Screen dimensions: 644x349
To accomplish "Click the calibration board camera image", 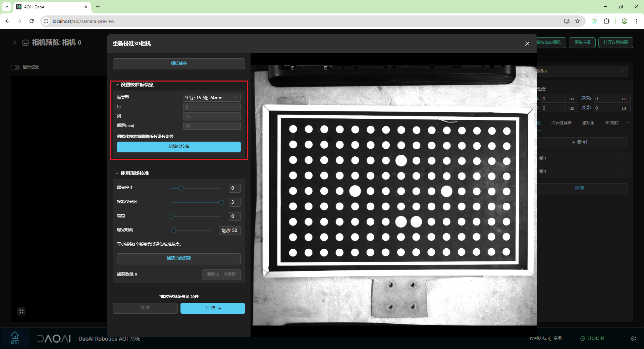I will [x=394, y=195].
